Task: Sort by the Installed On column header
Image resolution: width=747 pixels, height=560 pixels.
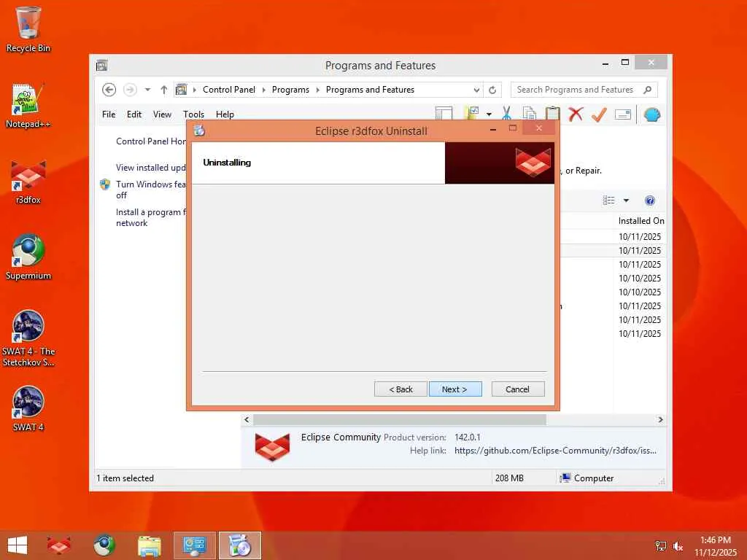Action: coord(640,221)
